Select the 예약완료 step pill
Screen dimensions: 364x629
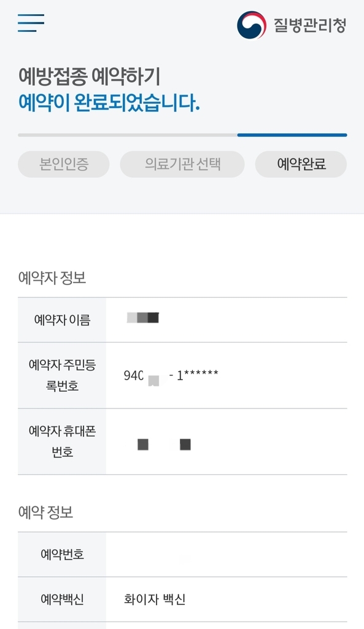(x=301, y=164)
